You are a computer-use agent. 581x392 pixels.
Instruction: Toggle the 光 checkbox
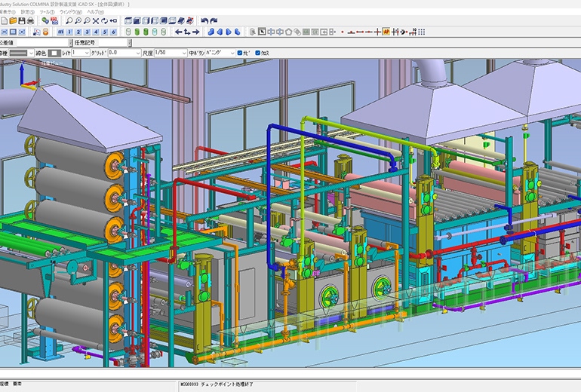[x=240, y=54]
